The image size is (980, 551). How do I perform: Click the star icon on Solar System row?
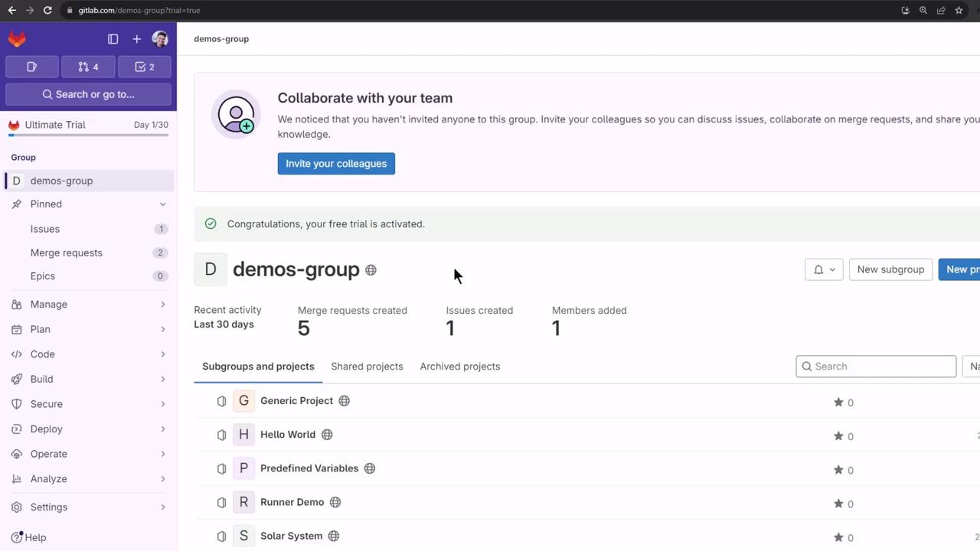[x=838, y=537]
